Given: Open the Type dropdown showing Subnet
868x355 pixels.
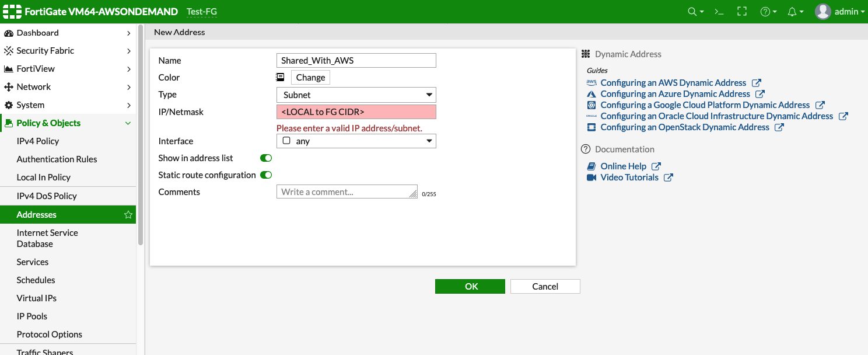Looking at the screenshot, I should (356, 95).
